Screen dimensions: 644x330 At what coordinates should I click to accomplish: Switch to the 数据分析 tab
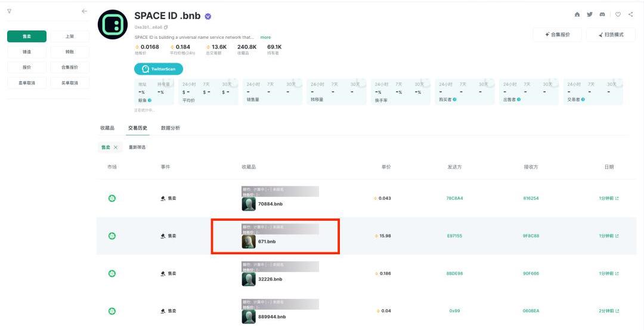coord(170,128)
